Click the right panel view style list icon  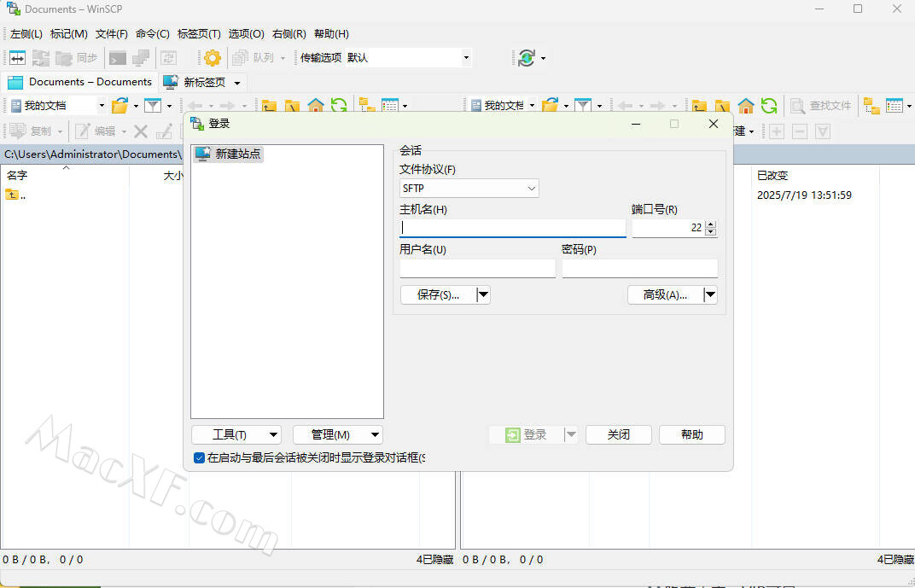pos(894,106)
